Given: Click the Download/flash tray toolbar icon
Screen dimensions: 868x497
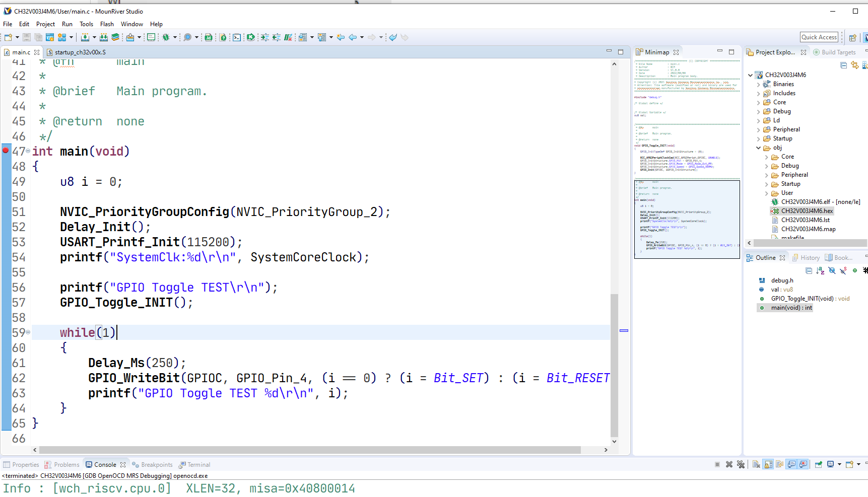Looking at the screenshot, I should tap(130, 37).
